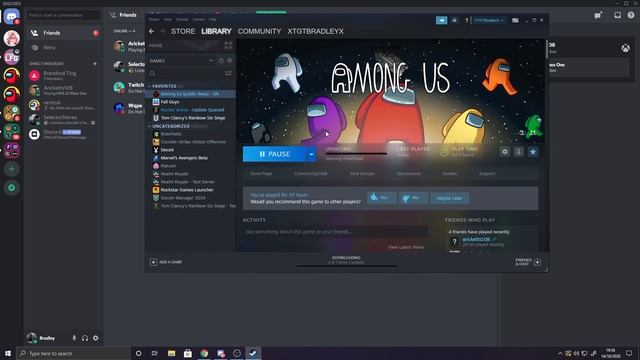Image resolution: width=640 pixels, height=360 pixels.
Task: Open dropdown arrow next to Pause
Action: [x=311, y=154]
